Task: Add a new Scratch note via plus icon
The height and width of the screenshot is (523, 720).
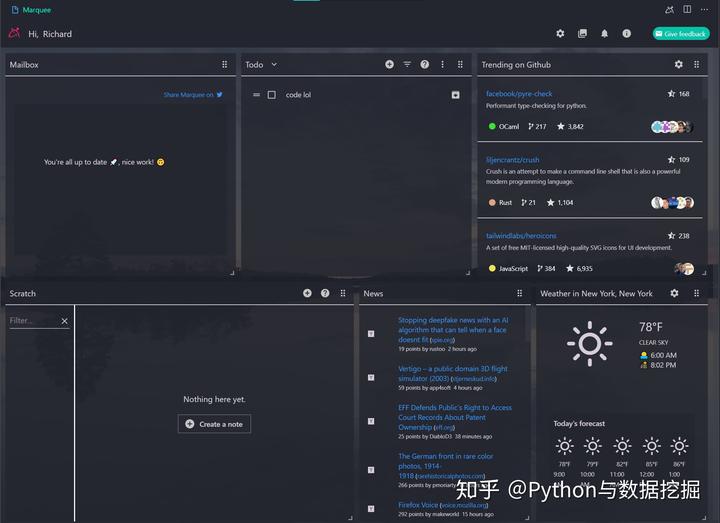Action: tap(307, 294)
